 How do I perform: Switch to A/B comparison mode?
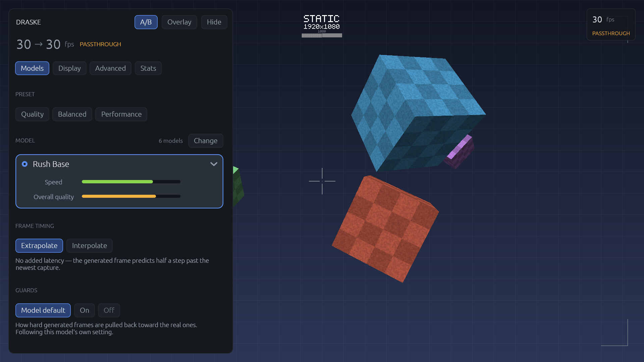coord(146,22)
